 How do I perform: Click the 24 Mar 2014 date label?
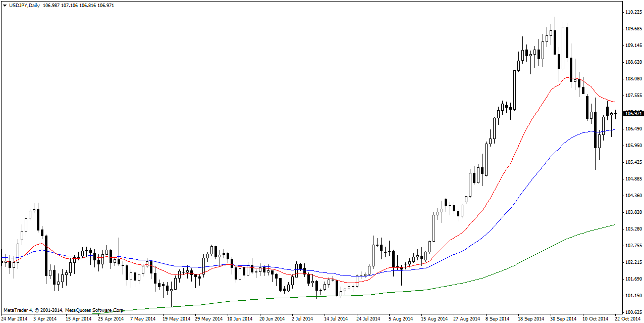coord(15,319)
